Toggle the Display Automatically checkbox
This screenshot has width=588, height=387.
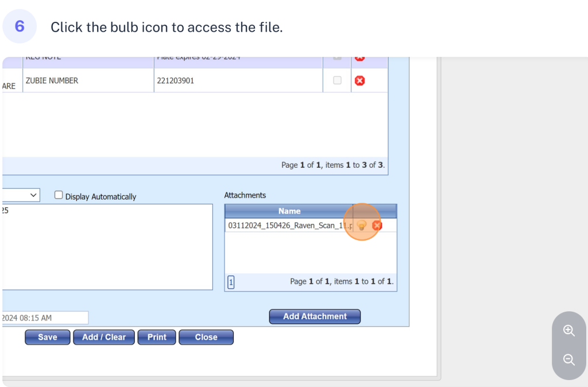click(59, 195)
